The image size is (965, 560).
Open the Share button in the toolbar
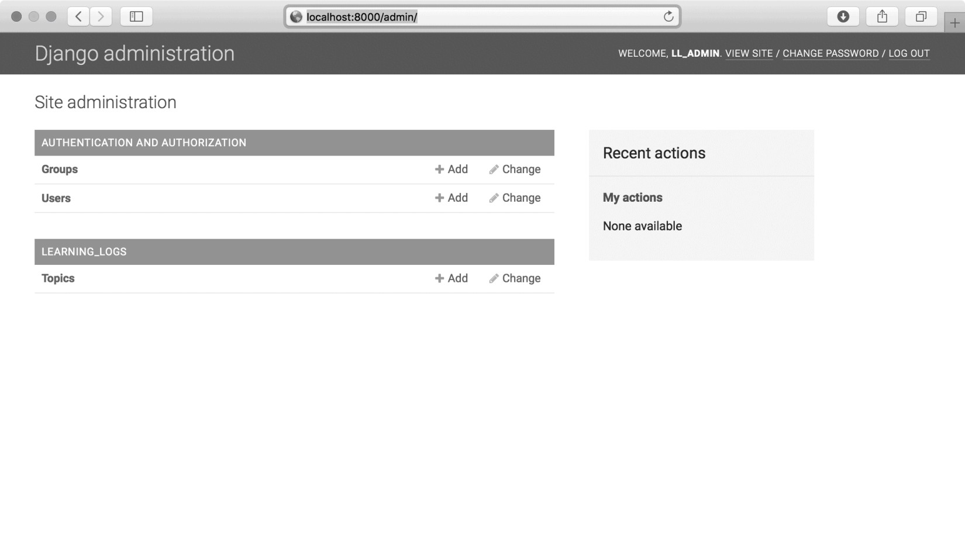click(882, 16)
